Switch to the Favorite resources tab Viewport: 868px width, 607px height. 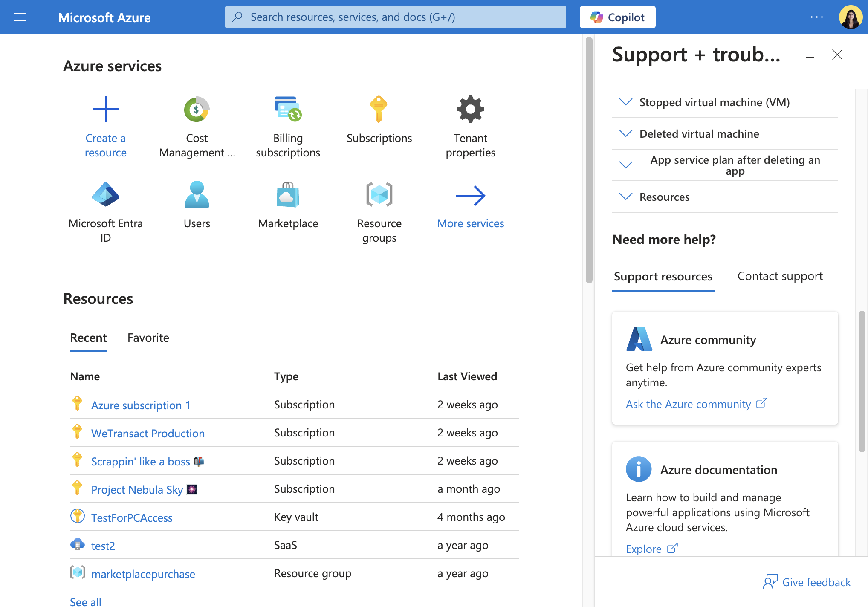point(148,338)
